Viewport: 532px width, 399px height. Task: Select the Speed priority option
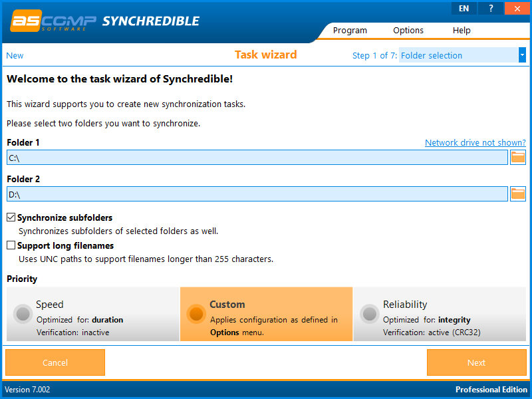coord(23,314)
